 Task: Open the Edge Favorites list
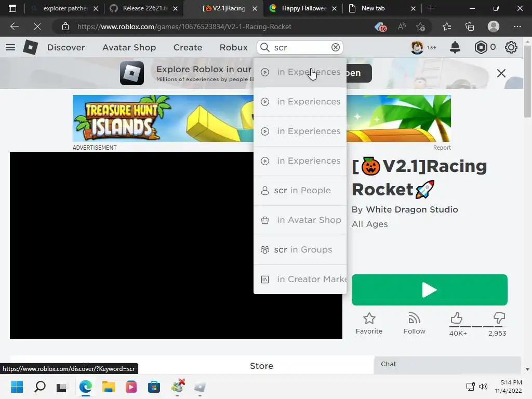pos(446,26)
